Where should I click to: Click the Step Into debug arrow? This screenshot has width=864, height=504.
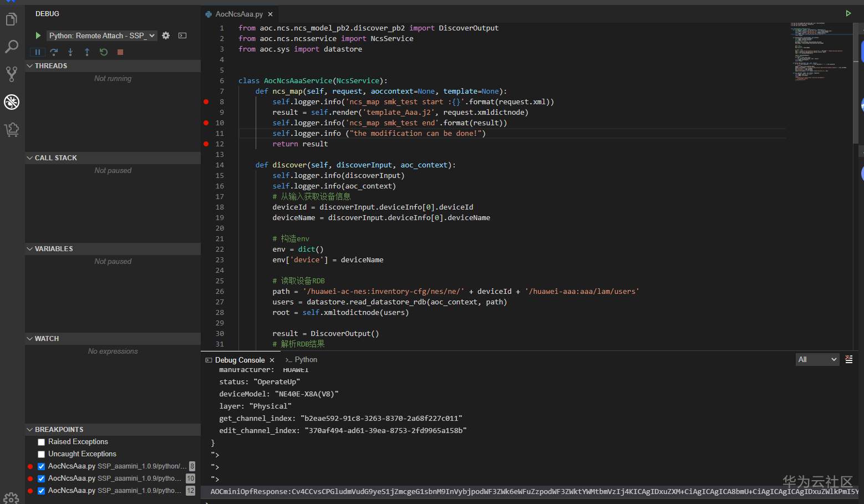(70, 52)
